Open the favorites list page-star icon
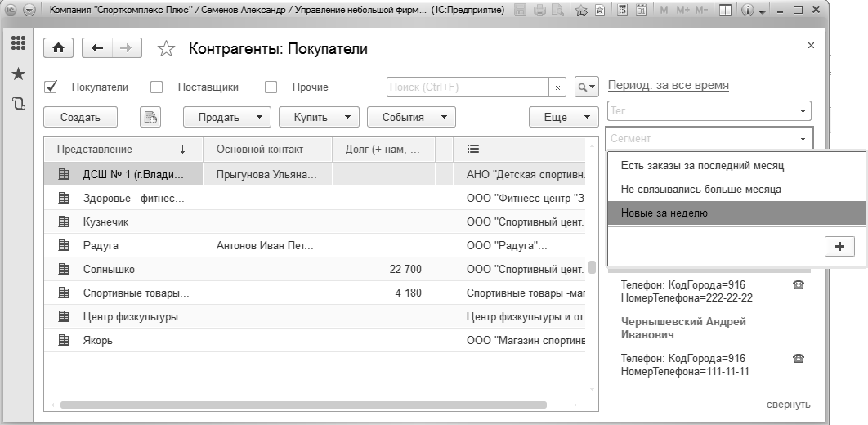The height and width of the screenshot is (425, 868). (x=600, y=10)
